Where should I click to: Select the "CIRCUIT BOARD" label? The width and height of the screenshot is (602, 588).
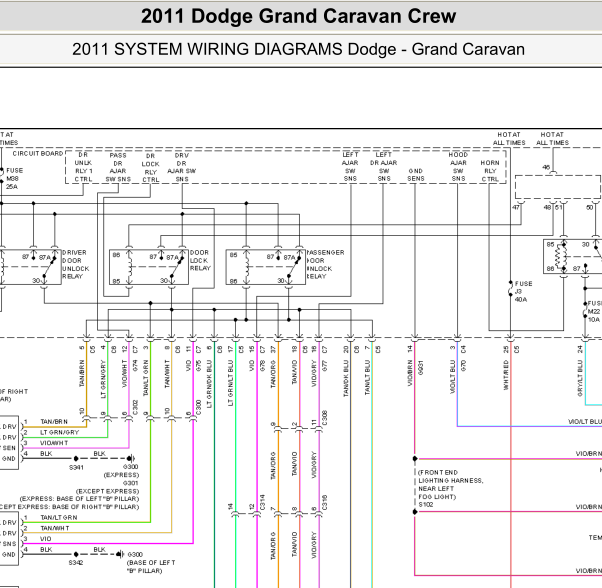(38, 154)
